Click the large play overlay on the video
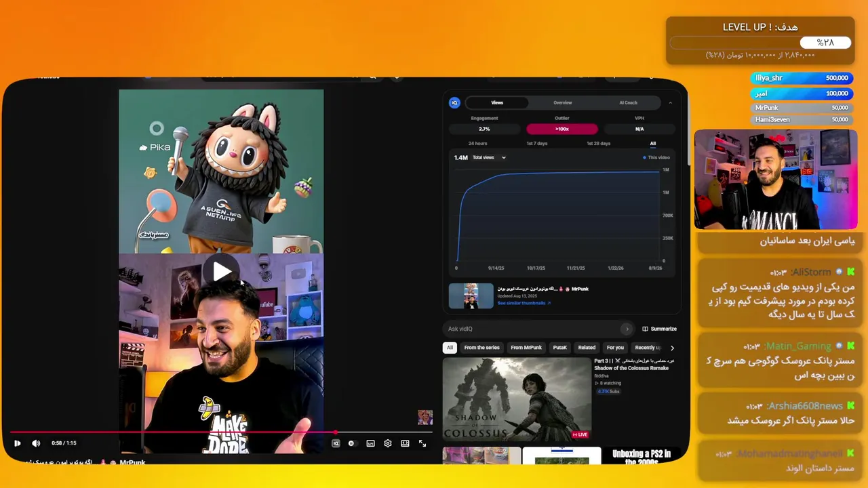868x488 pixels. click(221, 271)
